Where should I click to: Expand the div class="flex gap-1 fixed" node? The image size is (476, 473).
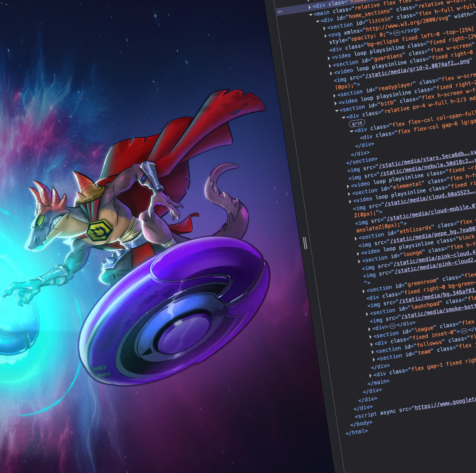click(x=370, y=375)
